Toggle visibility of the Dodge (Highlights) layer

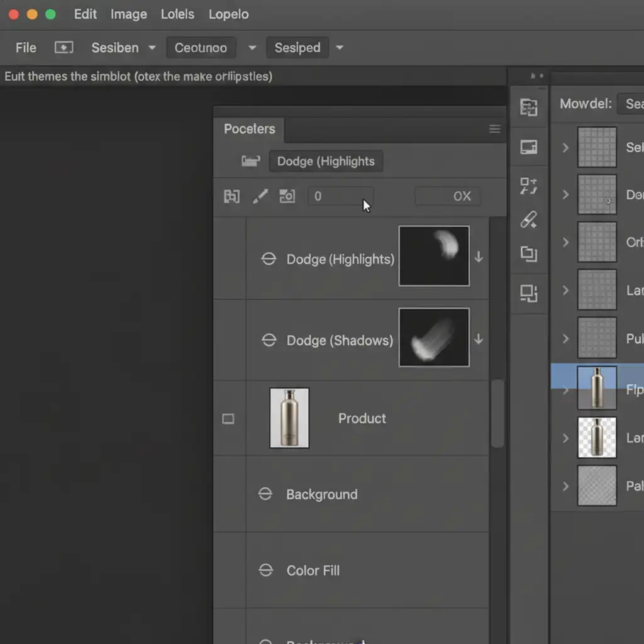[269, 259]
